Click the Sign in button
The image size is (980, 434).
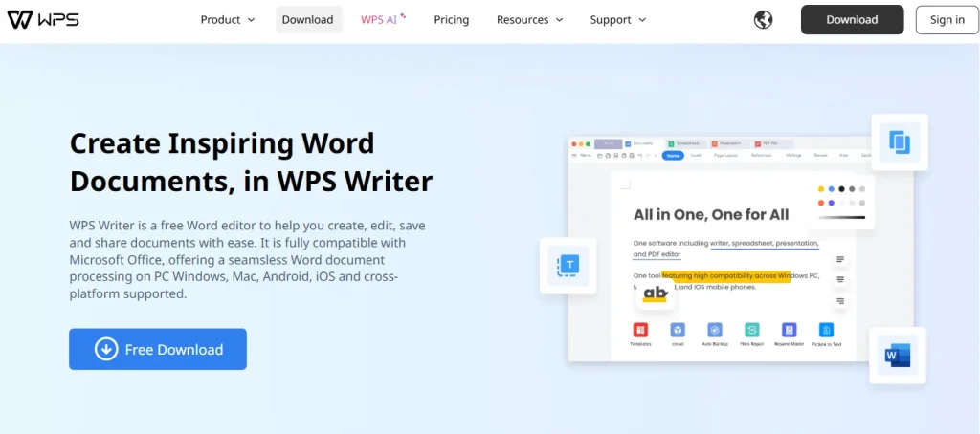(947, 20)
